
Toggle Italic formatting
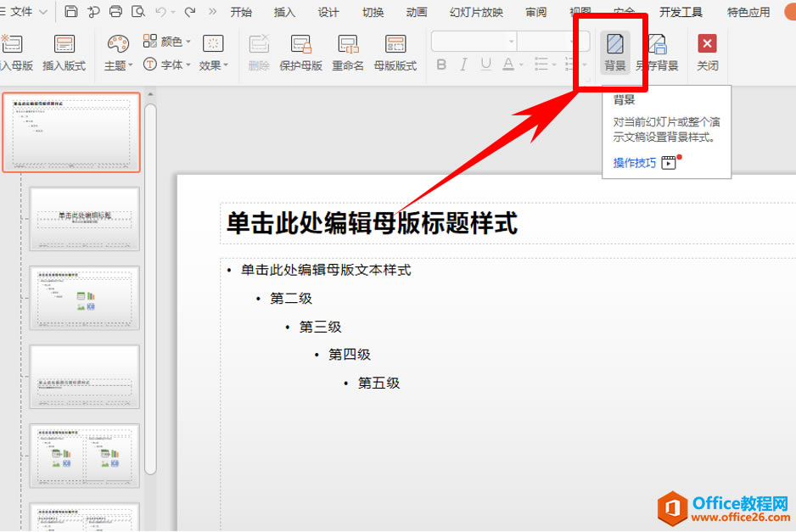click(463, 64)
